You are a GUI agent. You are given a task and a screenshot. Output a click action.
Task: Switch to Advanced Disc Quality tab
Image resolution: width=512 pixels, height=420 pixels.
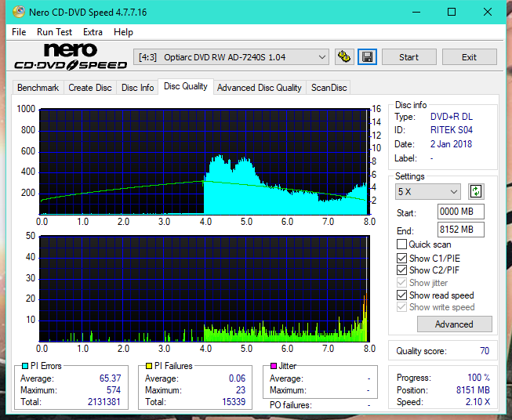pos(260,88)
